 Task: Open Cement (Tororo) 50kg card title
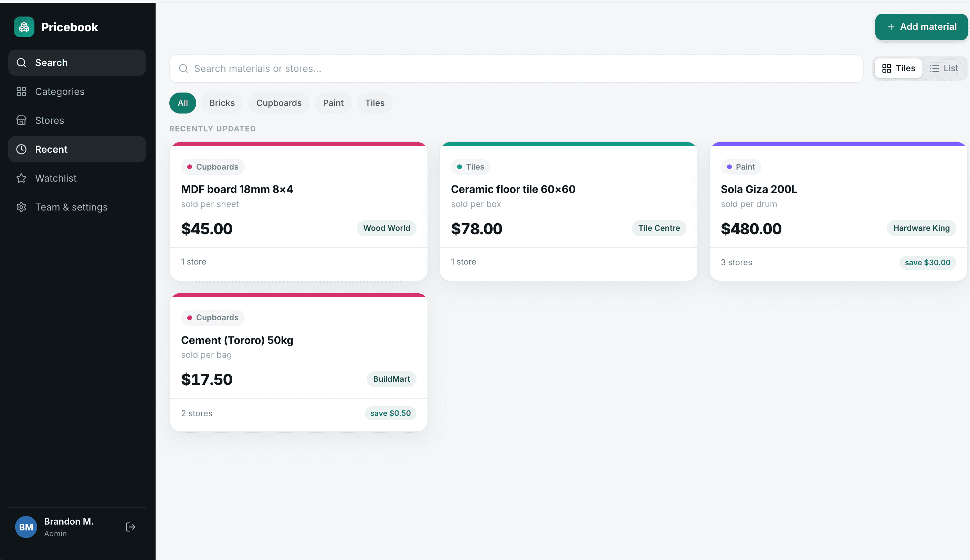(237, 341)
